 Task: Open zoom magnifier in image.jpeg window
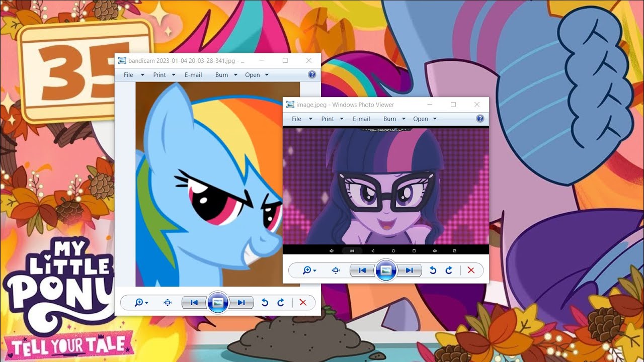coord(309,270)
